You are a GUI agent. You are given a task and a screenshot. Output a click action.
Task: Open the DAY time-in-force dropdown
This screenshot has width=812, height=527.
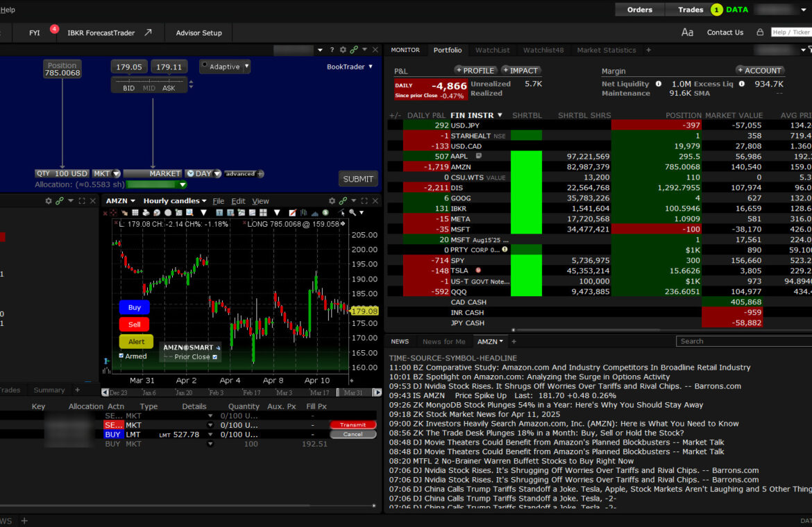[203, 174]
